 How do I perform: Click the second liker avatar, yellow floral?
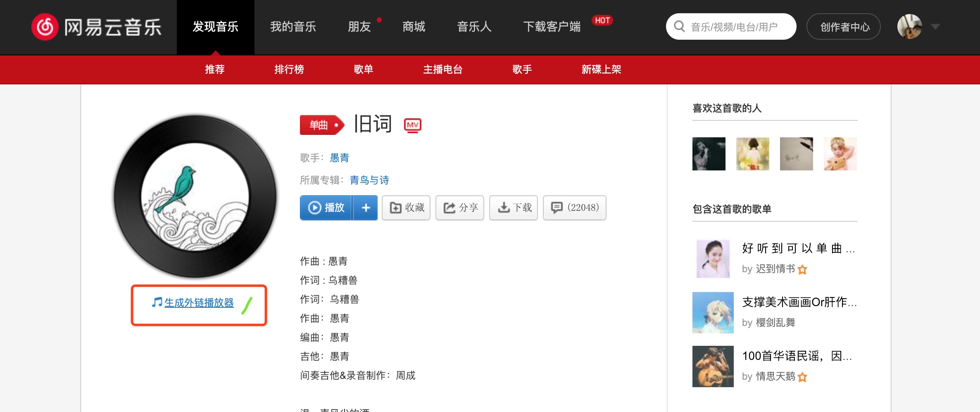(753, 154)
